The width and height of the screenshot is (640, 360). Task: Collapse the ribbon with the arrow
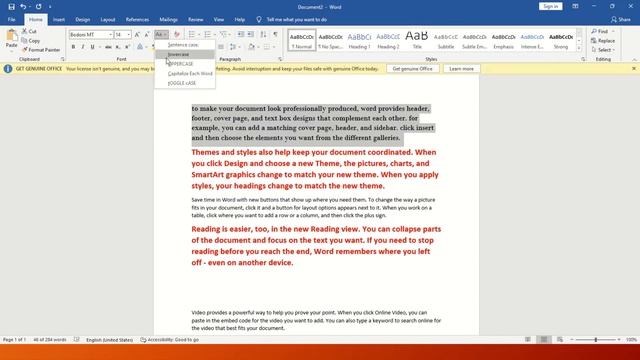point(634,60)
